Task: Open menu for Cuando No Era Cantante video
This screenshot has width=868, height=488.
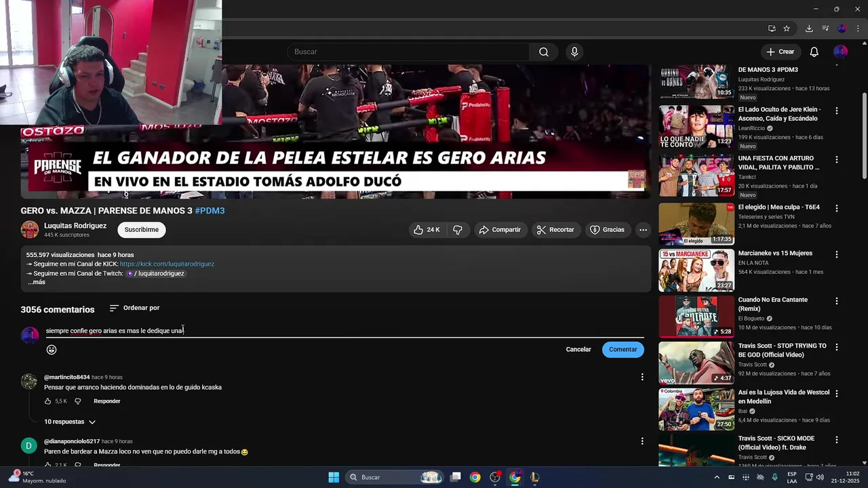Action: (836, 300)
